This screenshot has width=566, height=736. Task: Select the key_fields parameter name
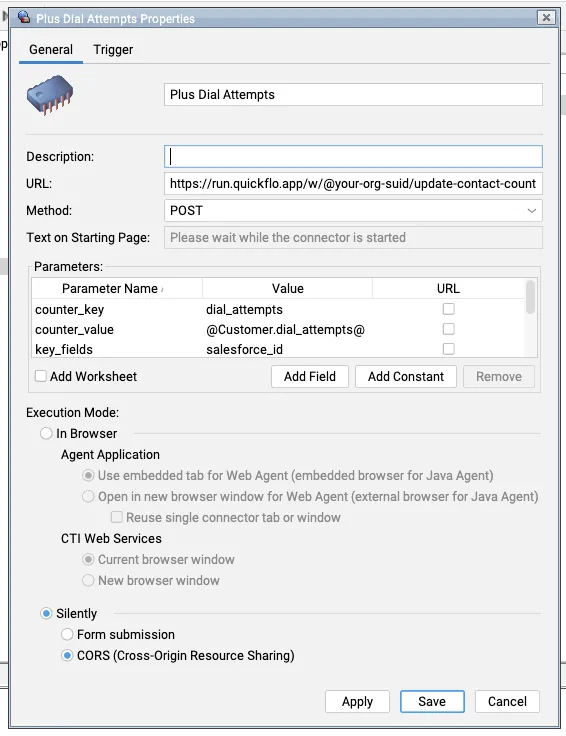pos(64,350)
